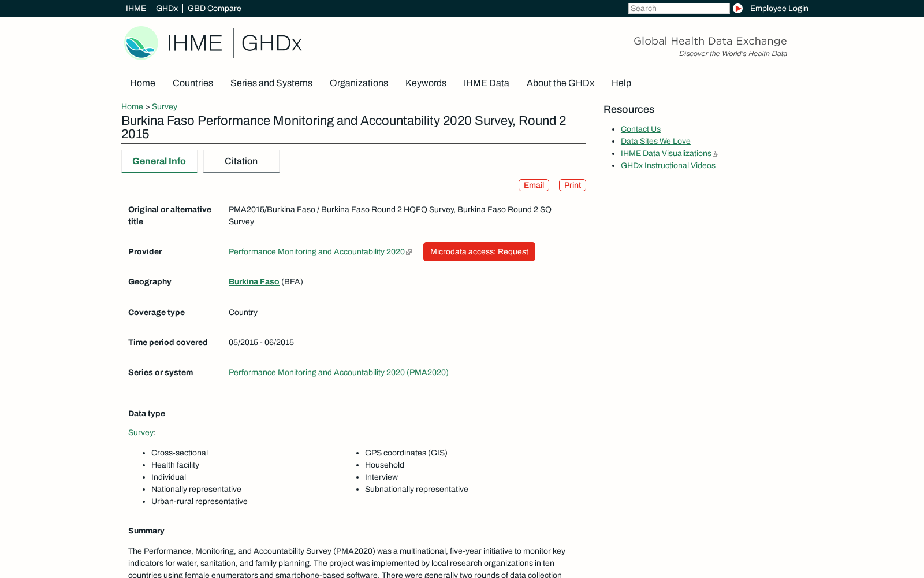Image resolution: width=924 pixels, height=578 pixels.
Task: Click the 'Nationally representative' list item
Action: pos(196,490)
